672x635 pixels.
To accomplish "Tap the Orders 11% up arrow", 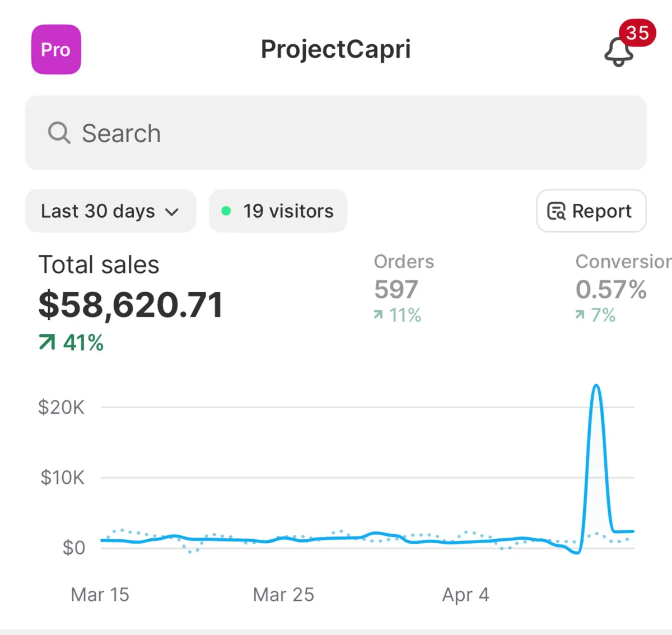I will (x=379, y=315).
